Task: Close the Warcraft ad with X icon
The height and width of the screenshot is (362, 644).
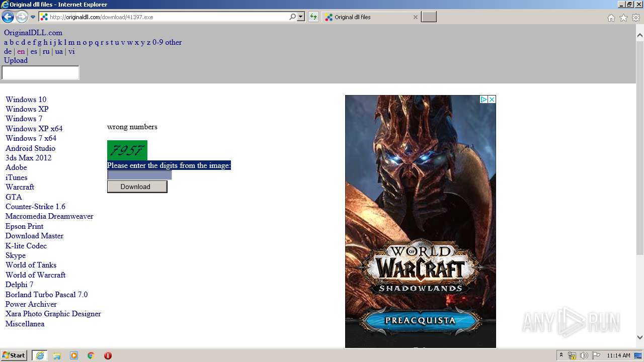Action: 492,100
